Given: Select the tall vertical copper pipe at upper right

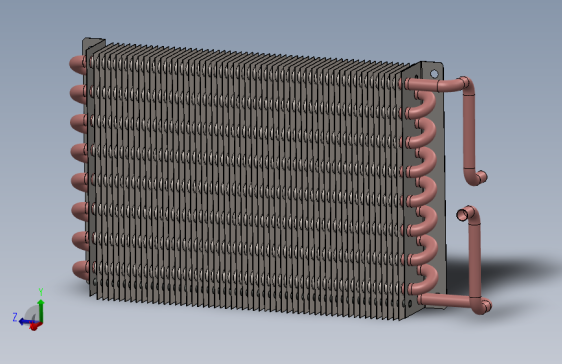Looking at the screenshot, I should tap(468, 131).
